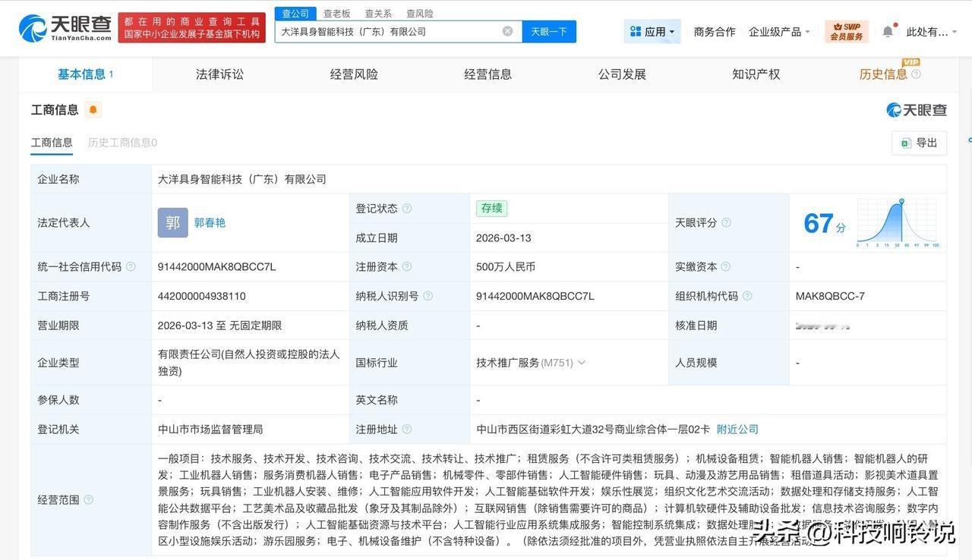Click the help icon next to 注册地址
Viewport: 972px width, 560px height.
click(407, 429)
